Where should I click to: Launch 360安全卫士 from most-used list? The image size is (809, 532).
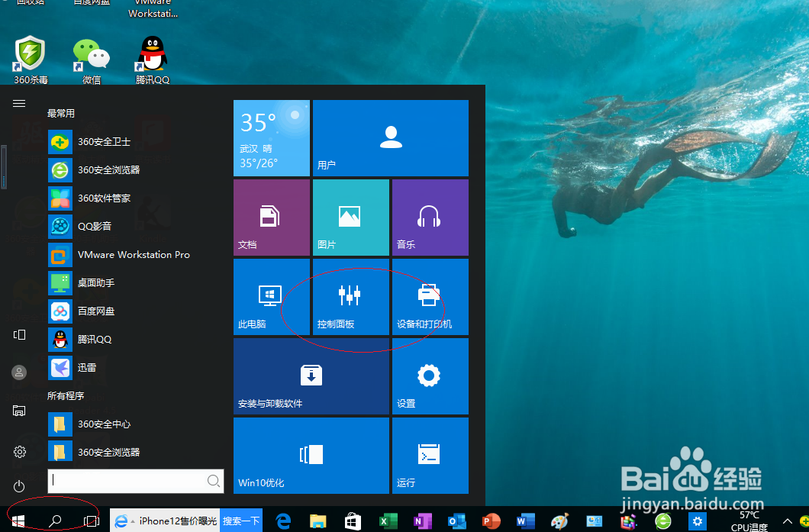click(x=134, y=142)
